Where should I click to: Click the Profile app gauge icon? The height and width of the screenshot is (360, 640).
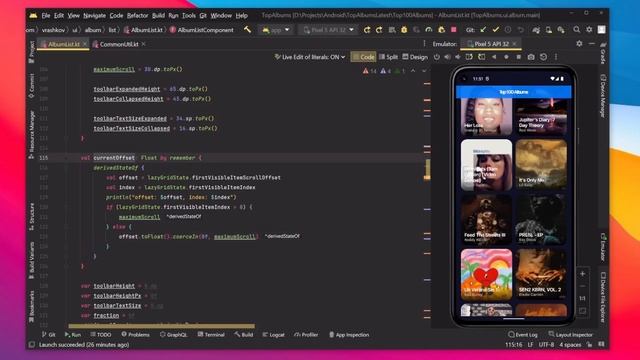click(x=429, y=30)
